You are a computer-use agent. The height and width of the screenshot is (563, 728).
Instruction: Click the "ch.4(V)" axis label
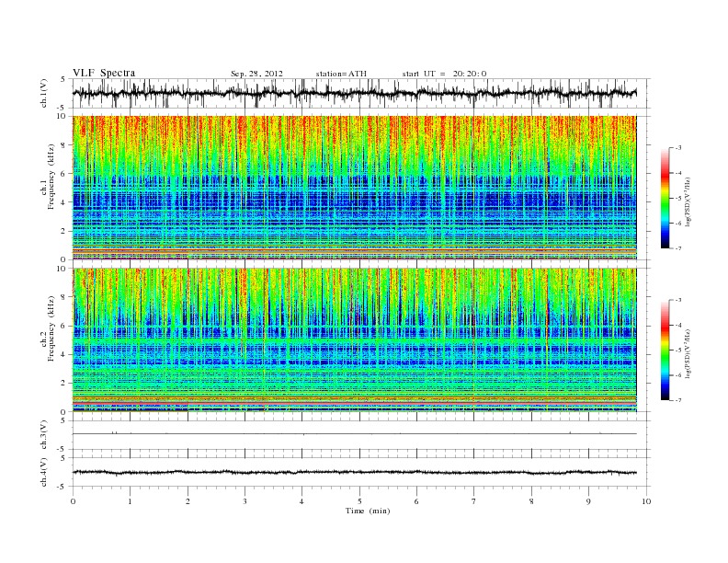[x=44, y=472]
